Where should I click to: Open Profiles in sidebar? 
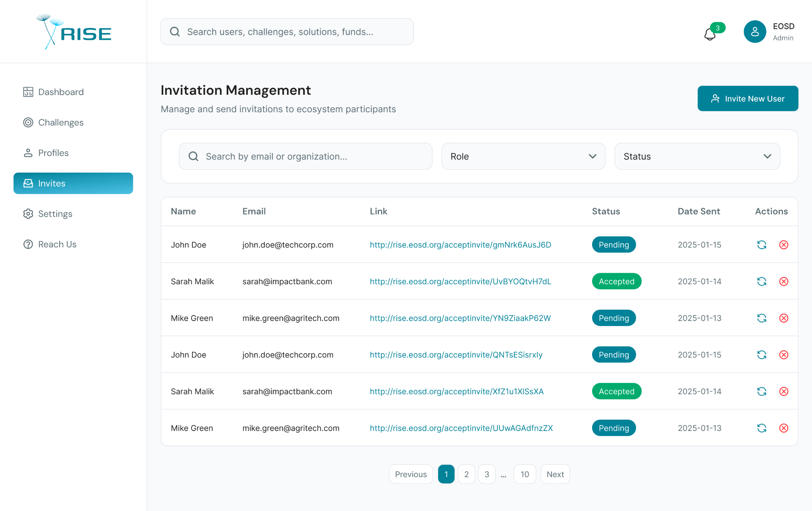pos(73,153)
